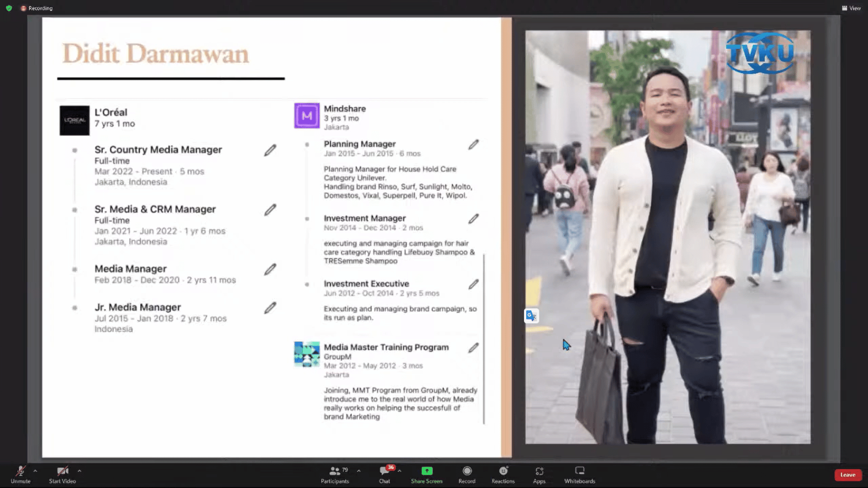The image size is (868, 488).
Task: Start video camera
Action: (62, 474)
